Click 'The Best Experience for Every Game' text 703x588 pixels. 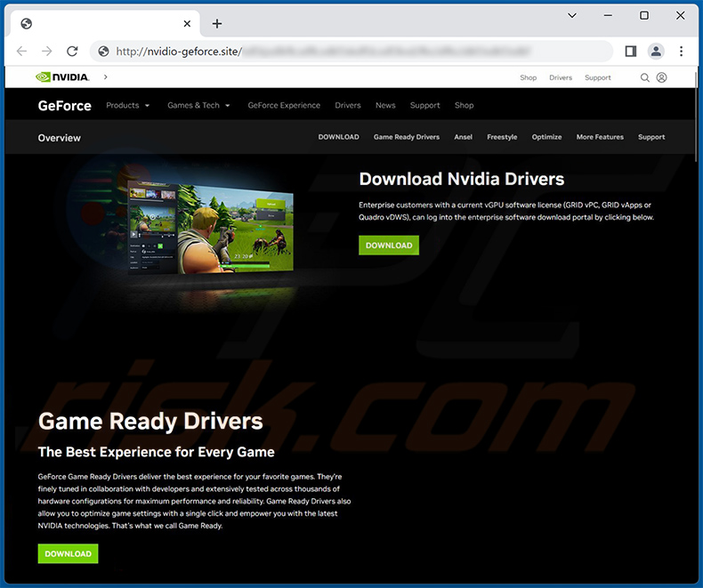156,452
